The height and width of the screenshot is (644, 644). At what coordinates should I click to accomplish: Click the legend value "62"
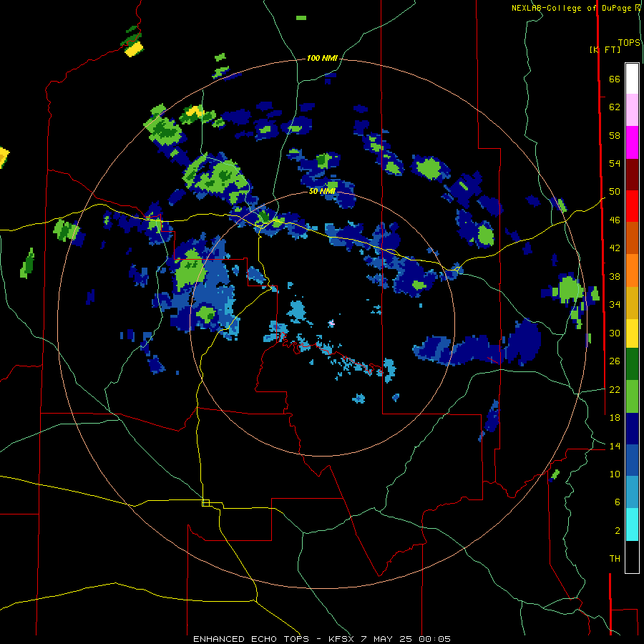click(615, 107)
